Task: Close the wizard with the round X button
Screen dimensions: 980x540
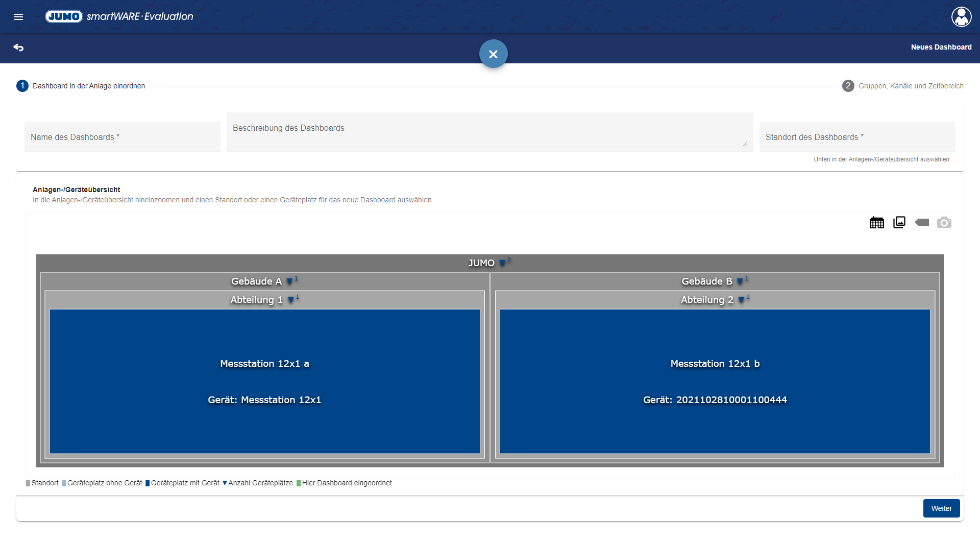Action: tap(493, 54)
